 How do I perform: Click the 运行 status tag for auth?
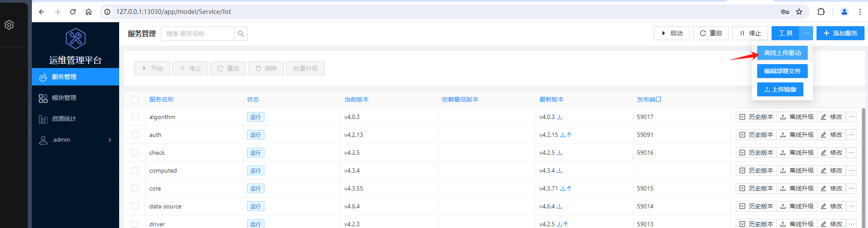click(255, 135)
